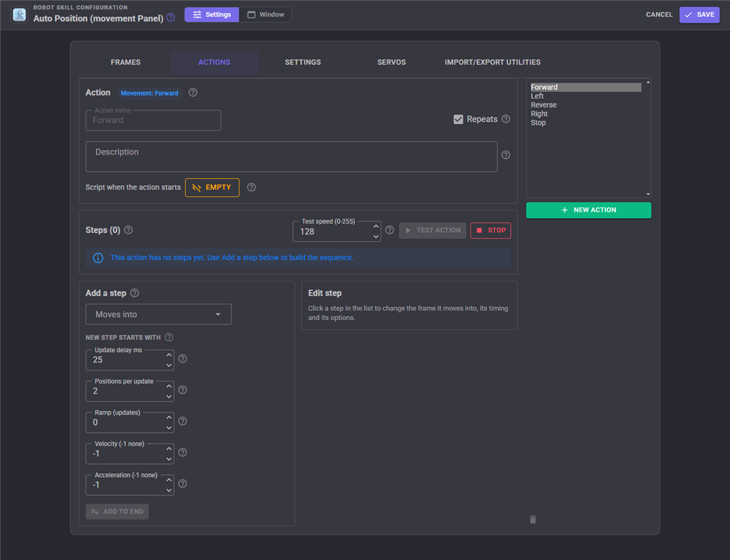Stop the running action

pos(490,230)
